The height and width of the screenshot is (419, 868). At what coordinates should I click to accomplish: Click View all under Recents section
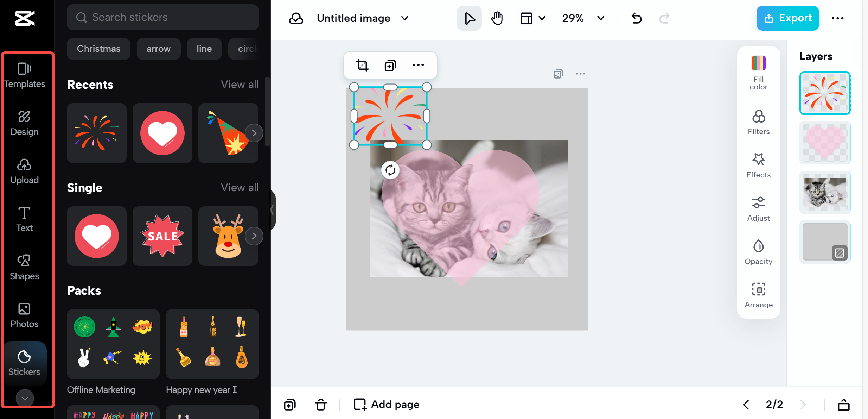240,84
